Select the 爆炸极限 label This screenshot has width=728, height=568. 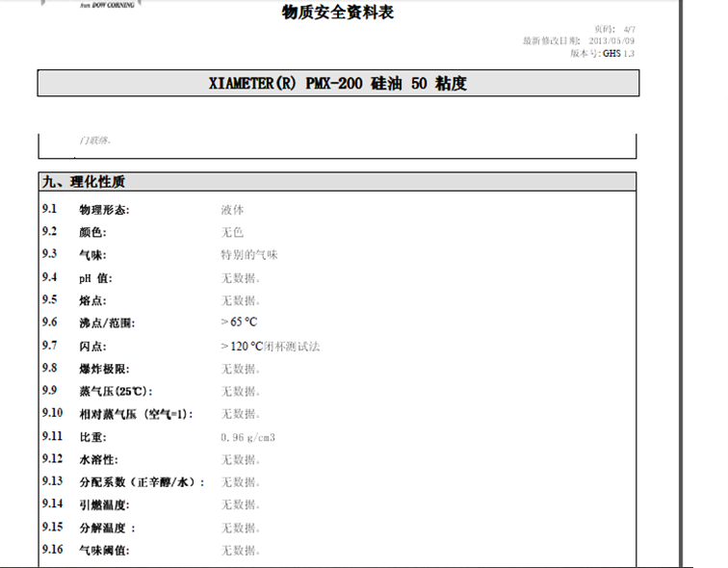pos(104,369)
